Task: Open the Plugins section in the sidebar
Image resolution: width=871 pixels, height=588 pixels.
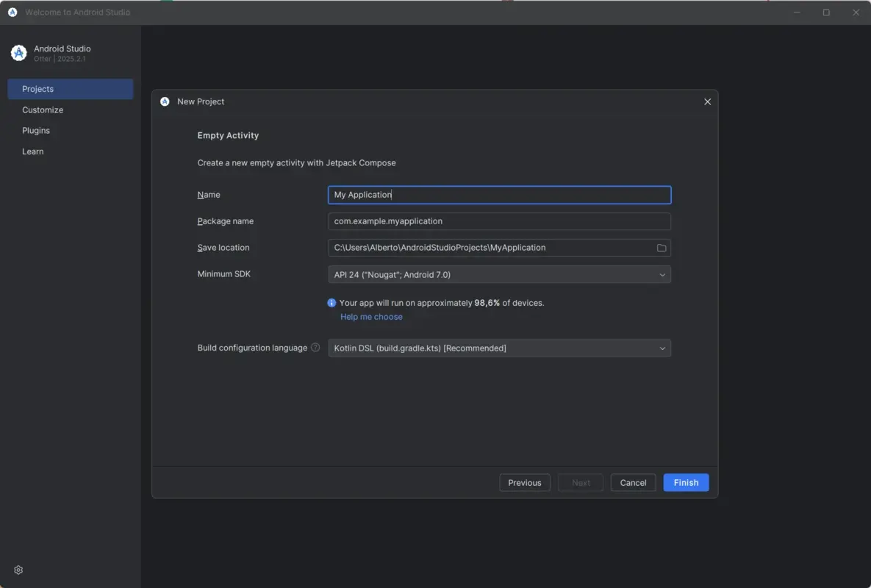Action: coord(36,130)
